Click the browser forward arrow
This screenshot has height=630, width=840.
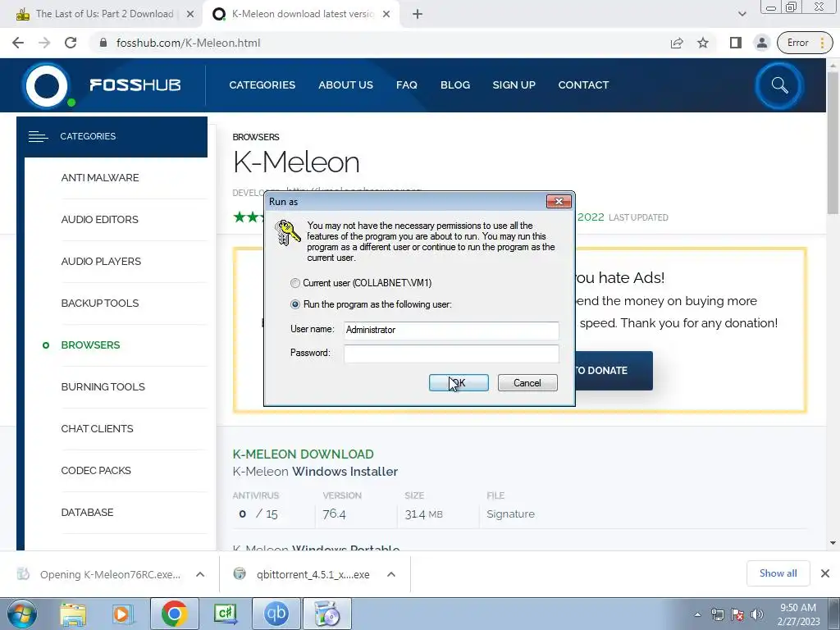(44, 43)
